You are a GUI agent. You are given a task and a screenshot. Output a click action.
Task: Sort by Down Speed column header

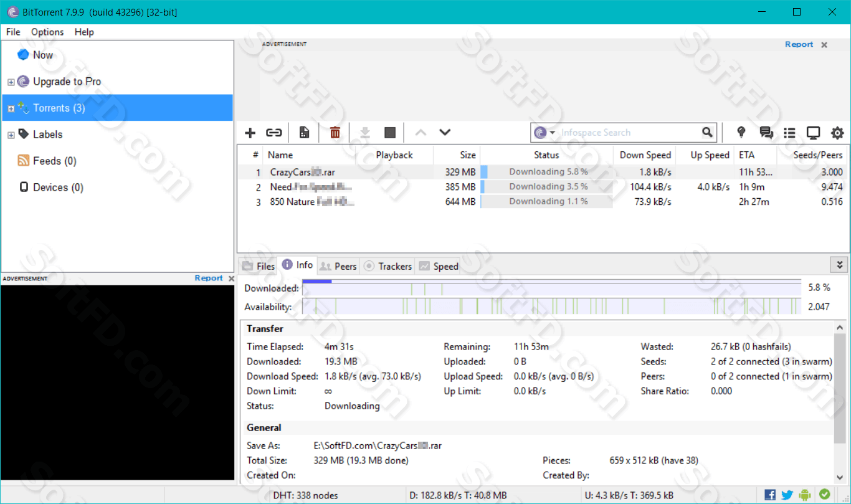pos(644,155)
